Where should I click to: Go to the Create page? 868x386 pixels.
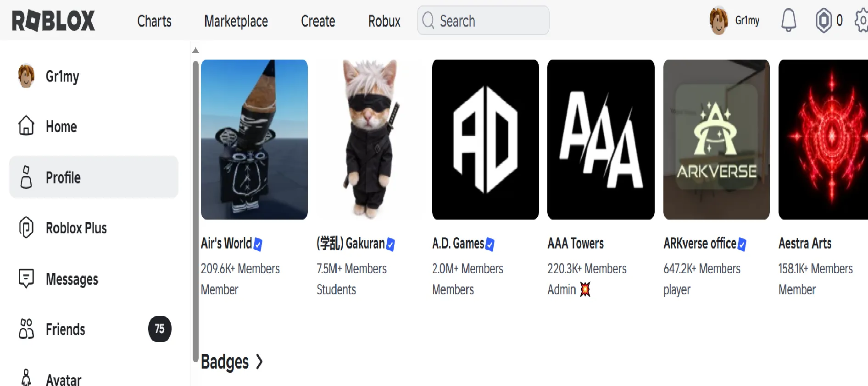tap(318, 21)
